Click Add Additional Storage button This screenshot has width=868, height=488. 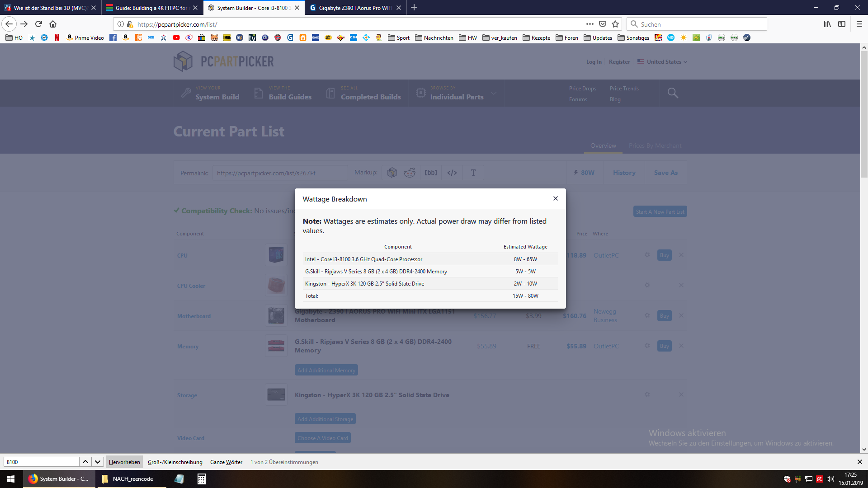coord(325,419)
